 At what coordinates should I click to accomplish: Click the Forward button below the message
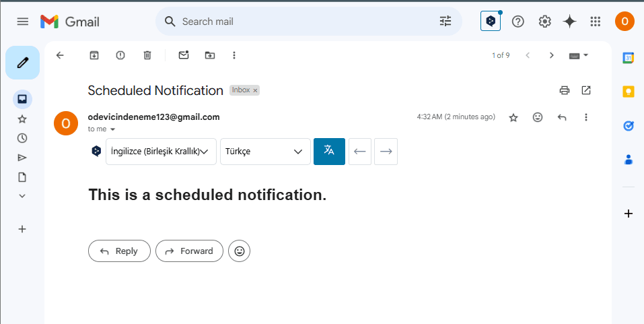point(189,251)
